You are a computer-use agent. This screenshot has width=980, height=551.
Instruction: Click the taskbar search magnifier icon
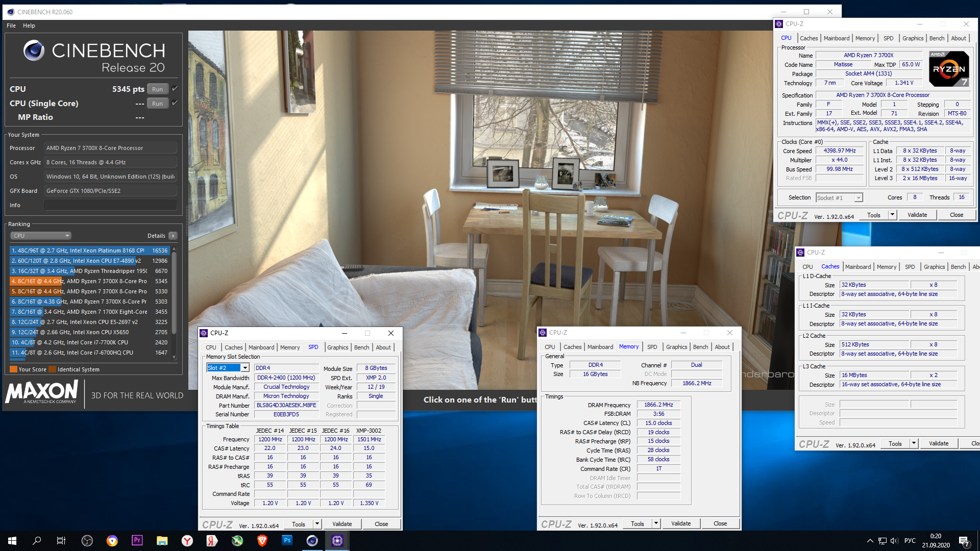pos(37,541)
